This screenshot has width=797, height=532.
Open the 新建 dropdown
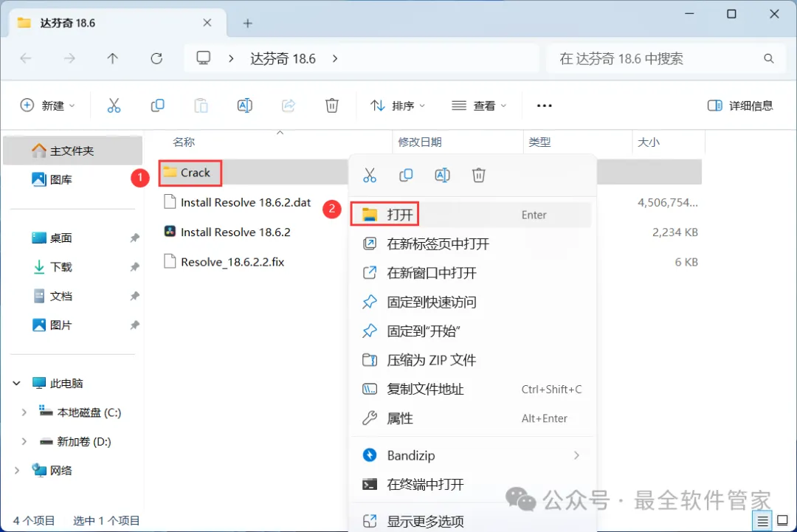[48, 106]
